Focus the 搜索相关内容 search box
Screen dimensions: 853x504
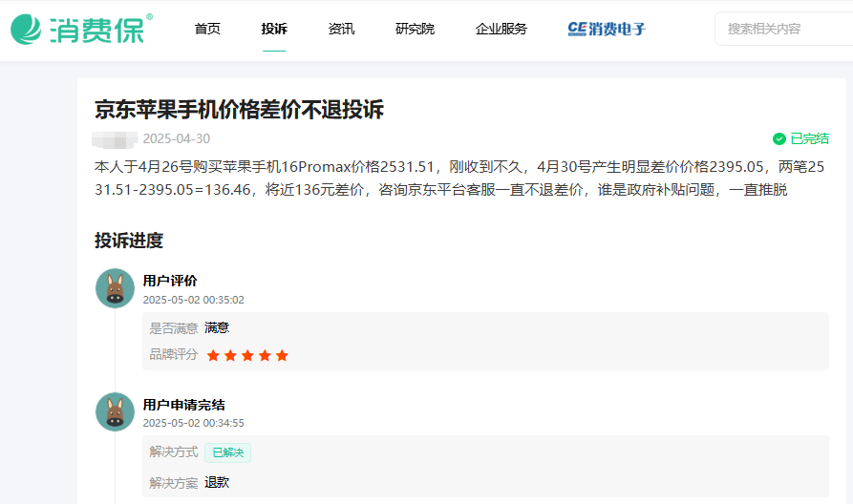[x=778, y=29]
